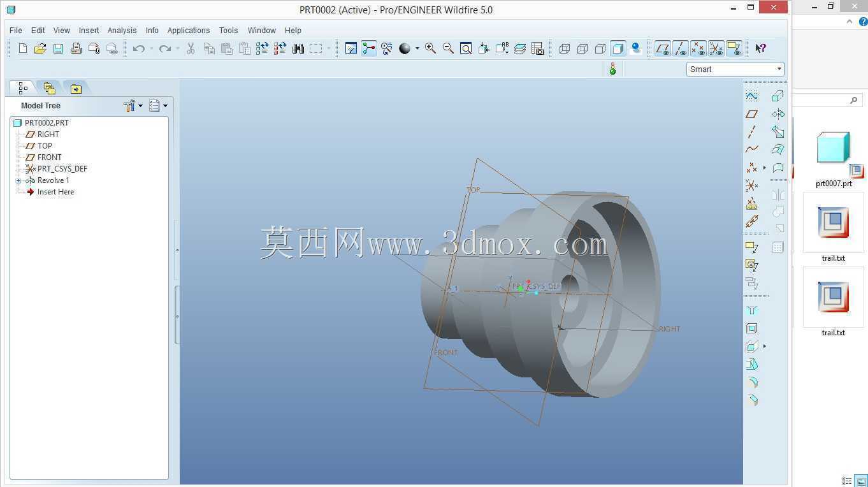Click the Paste clipboard icon
This screenshot has width=868, height=487.
click(x=226, y=48)
